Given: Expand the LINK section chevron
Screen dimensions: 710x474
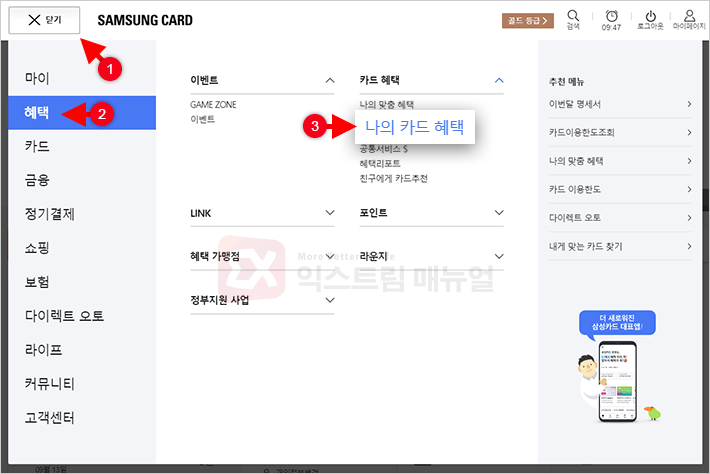Looking at the screenshot, I should tap(330, 213).
